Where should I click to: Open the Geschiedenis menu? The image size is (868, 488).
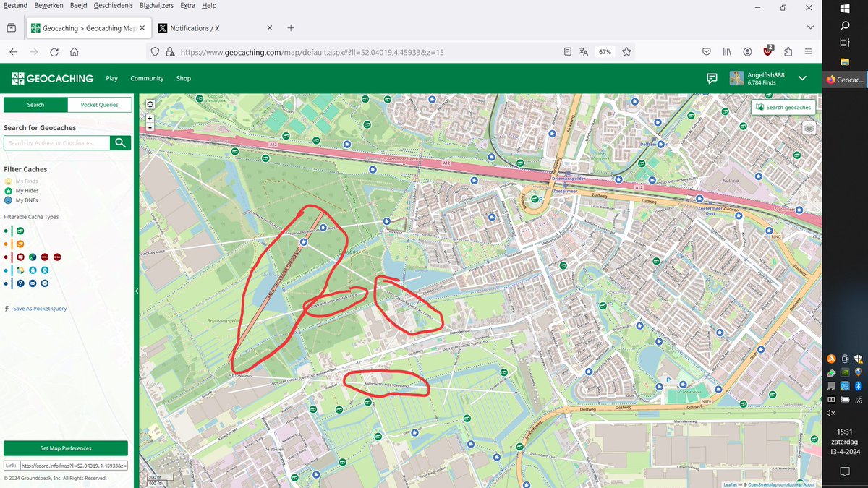[114, 6]
